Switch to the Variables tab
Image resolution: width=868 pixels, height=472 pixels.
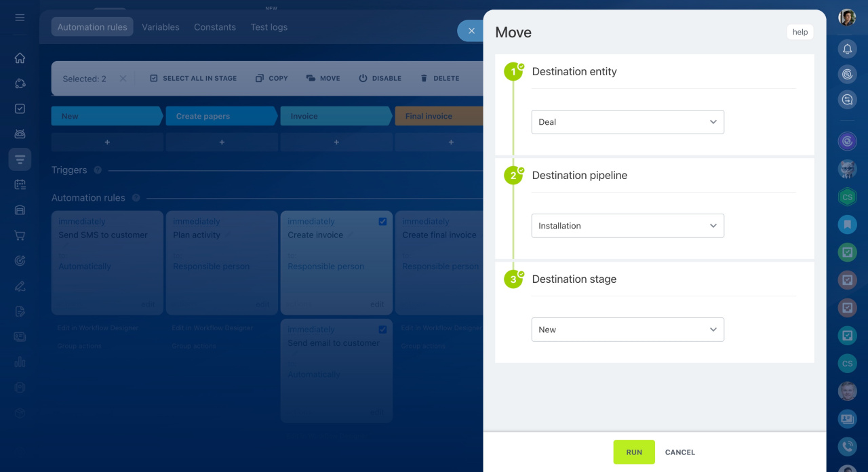coord(161,27)
